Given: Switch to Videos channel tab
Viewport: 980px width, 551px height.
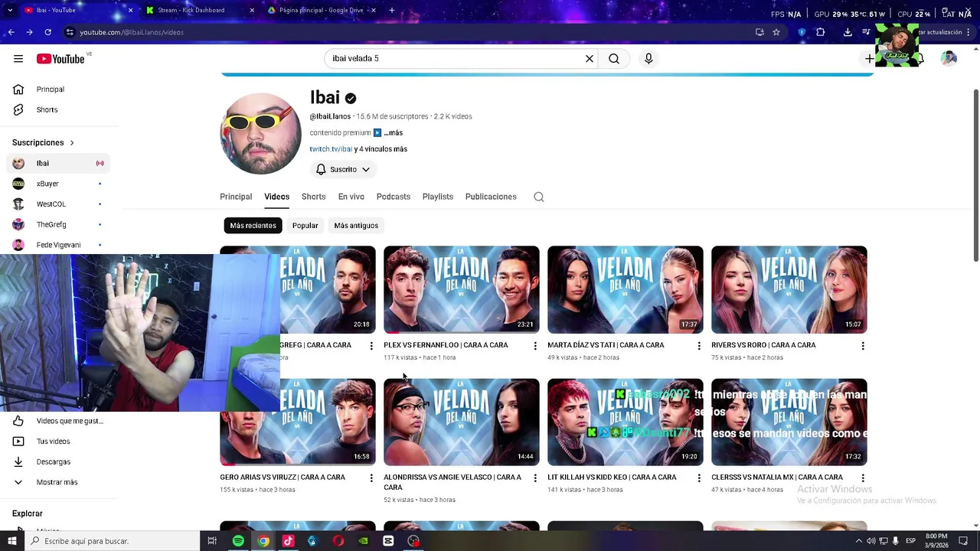Looking at the screenshot, I should tap(277, 197).
